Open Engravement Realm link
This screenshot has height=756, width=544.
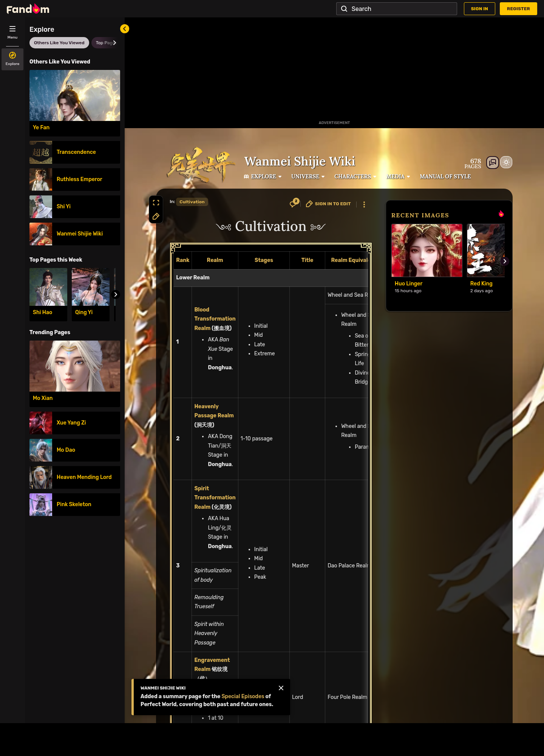[212, 665]
